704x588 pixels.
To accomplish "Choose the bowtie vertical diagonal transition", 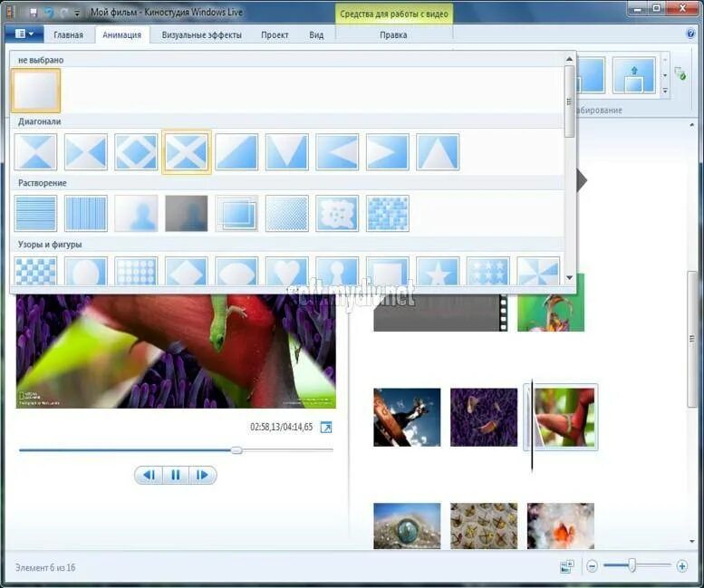I will click(36, 152).
